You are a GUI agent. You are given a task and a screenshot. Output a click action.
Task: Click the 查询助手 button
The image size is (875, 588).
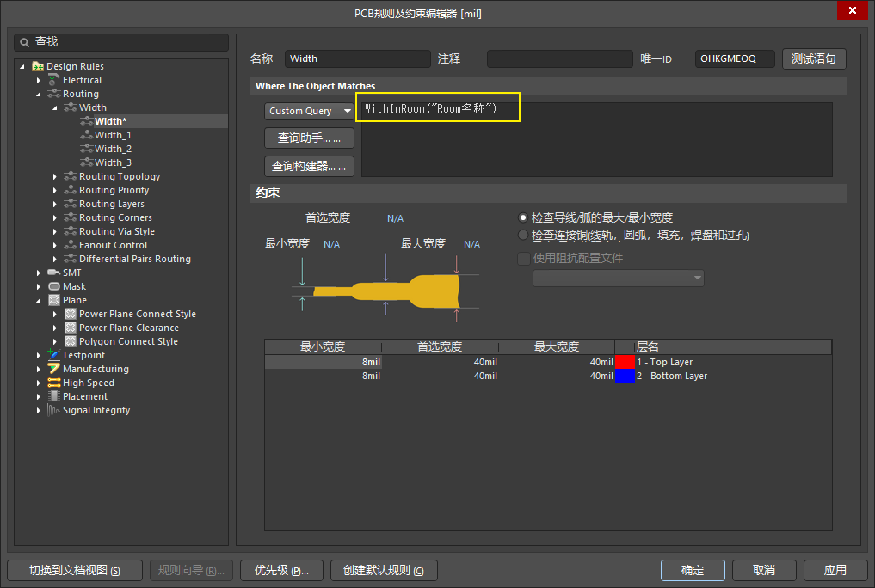309,138
